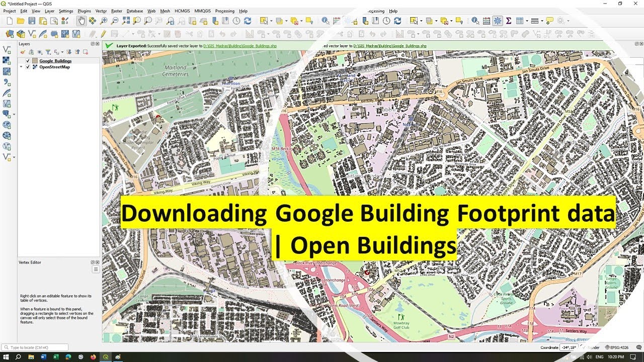Open the Temporal Controller clock icon
This screenshot has height=362, width=644.
(x=236, y=21)
